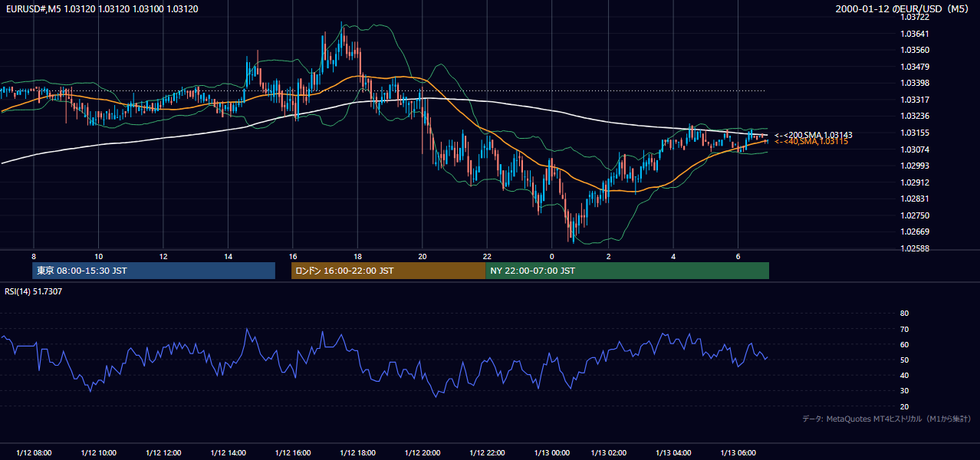Viewport: 980px width, 460px height.
Task: Click the NY 22:00-07:00 JST session bar
Action: (626, 271)
